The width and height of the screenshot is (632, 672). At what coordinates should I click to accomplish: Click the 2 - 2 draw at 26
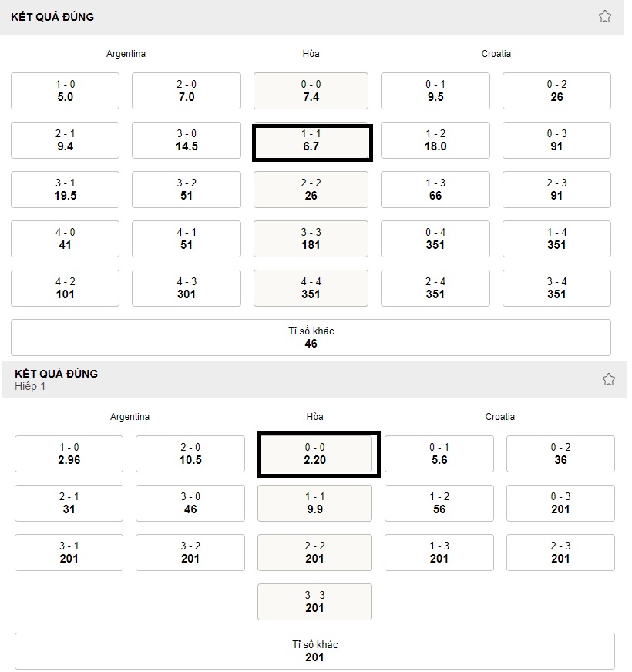pos(311,190)
